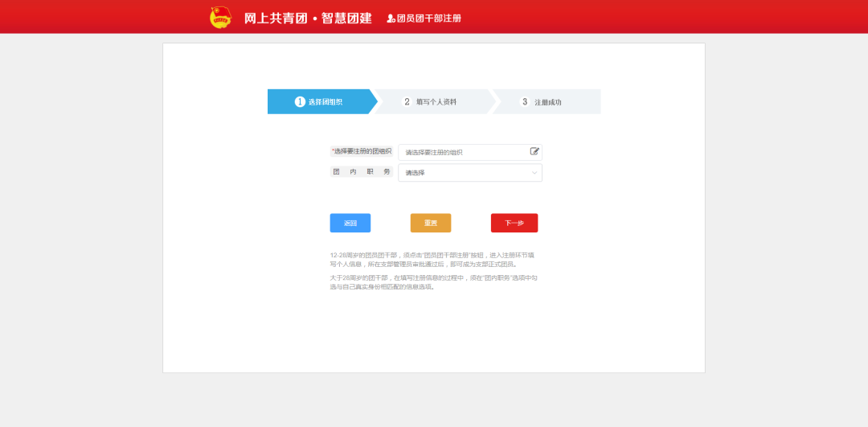Viewport: 868px width, 427px height.
Task: Click the red 下一步 button
Action: pyautogui.click(x=514, y=224)
